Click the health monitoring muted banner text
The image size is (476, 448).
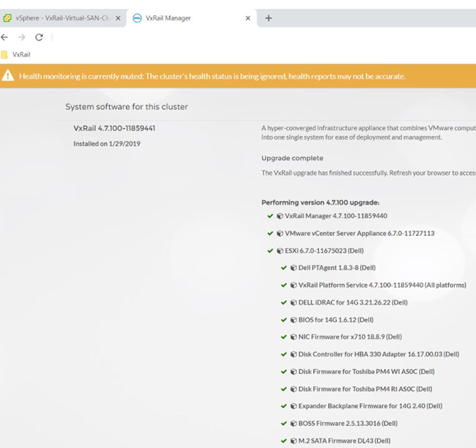[212, 76]
